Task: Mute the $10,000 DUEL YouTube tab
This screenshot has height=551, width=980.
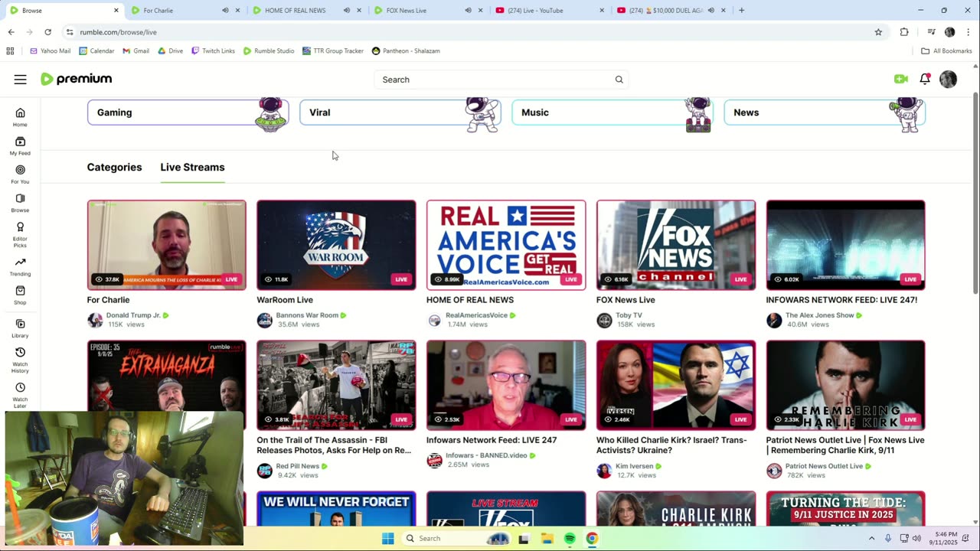Action: [x=710, y=11]
